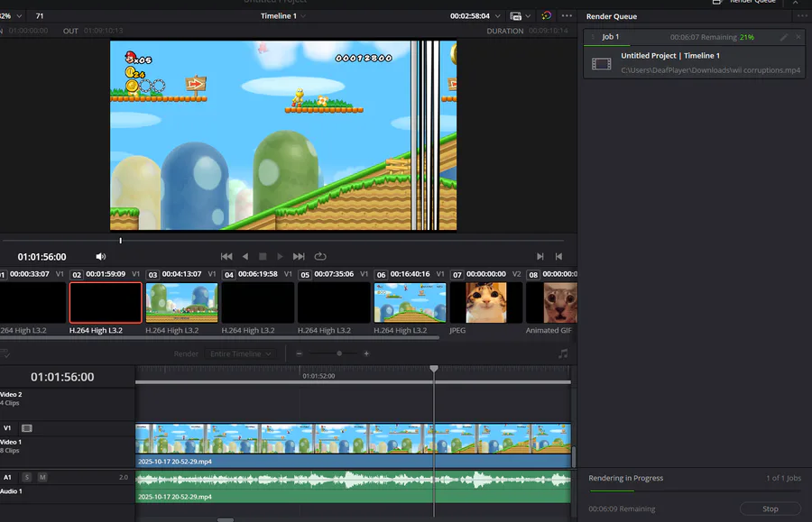Click the audio music note icon
This screenshot has width=812, height=522.
(563, 354)
